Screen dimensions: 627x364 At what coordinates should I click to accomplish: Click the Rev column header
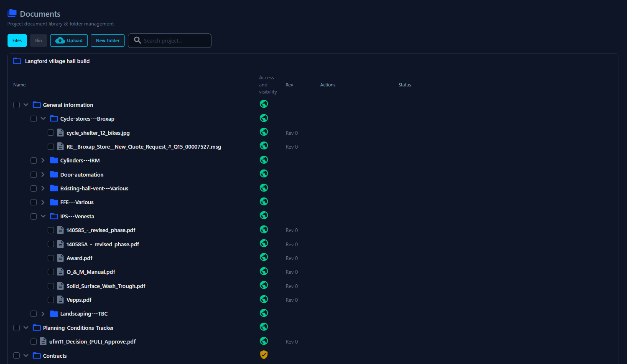pyautogui.click(x=289, y=85)
